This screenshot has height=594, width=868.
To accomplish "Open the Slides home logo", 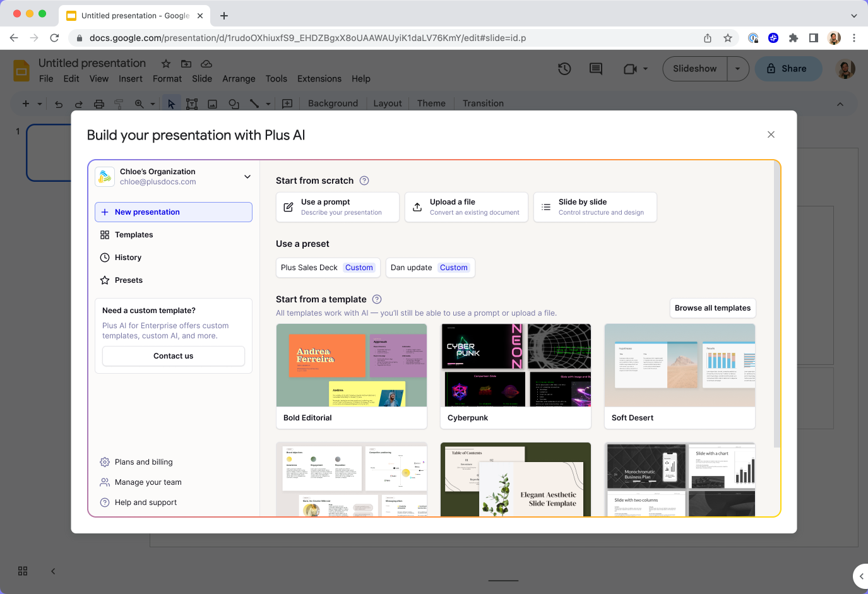I will [21, 71].
